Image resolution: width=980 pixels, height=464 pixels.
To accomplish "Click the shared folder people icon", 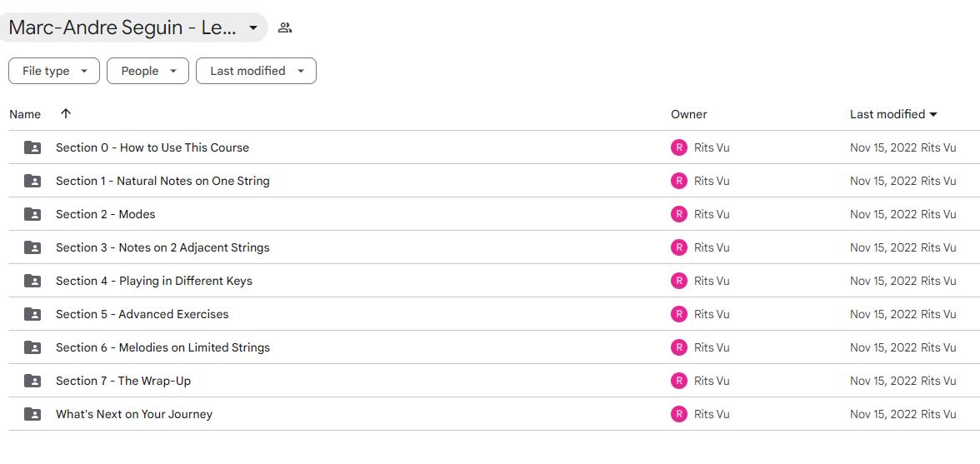I will click(x=285, y=27).
